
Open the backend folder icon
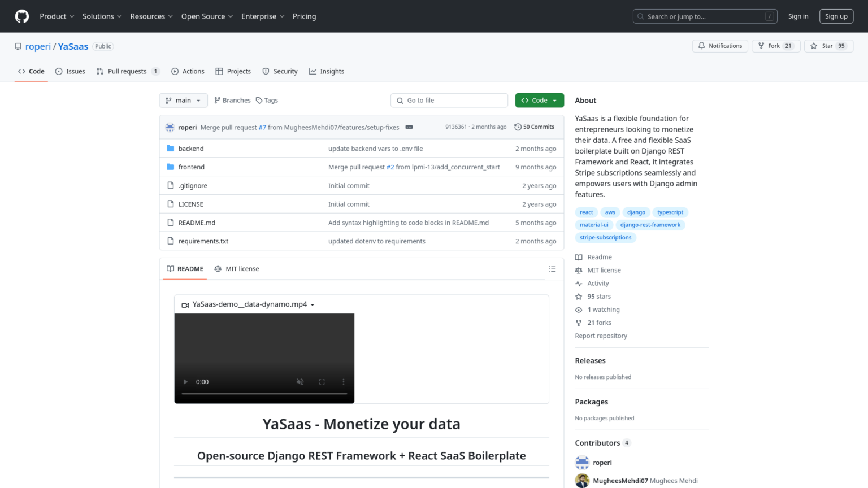[x=170, y=148]
